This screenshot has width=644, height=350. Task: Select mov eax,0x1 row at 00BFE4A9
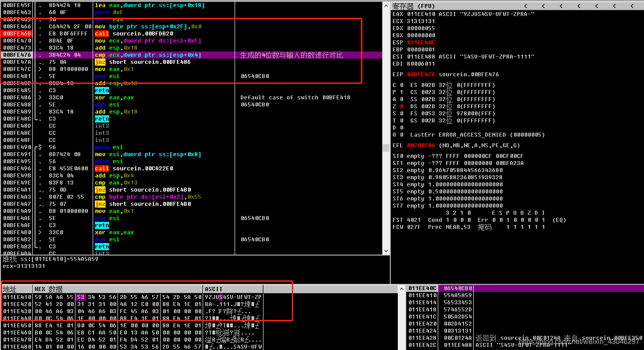(191, 211)
